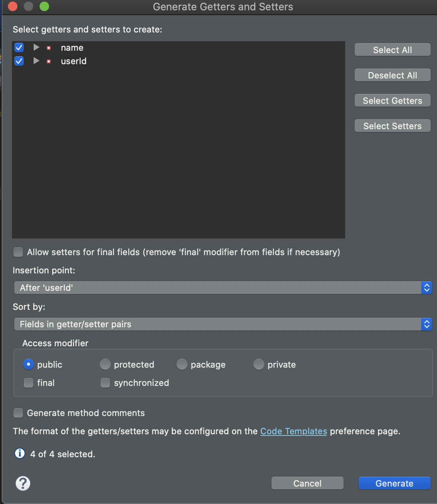
Task: Click the Generate button
Action: click(x=394, y=483)
